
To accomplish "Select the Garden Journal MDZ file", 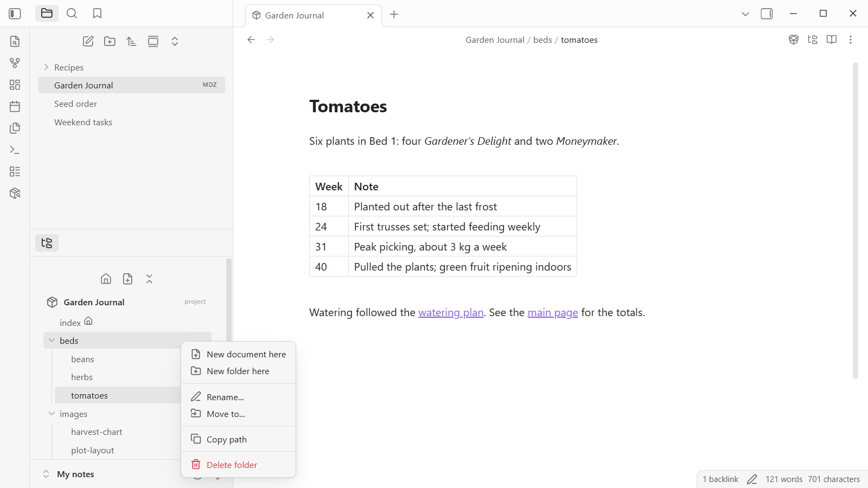I will click(131, 85).
